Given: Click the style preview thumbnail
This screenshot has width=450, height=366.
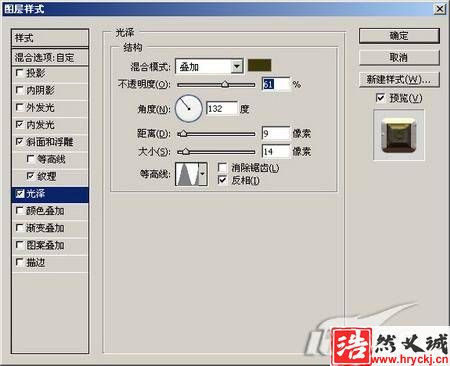Looking at the screenshot, I should pos(399,135).
